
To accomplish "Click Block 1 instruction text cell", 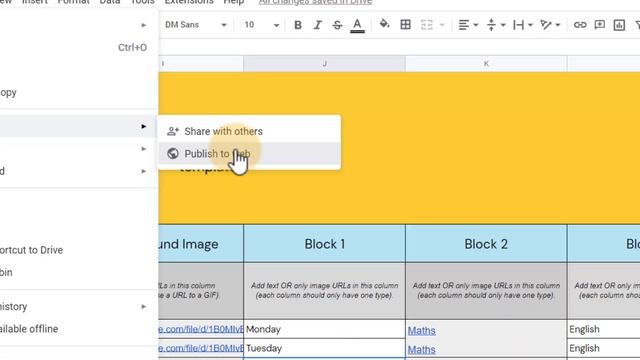I will [x=324, y=291].
